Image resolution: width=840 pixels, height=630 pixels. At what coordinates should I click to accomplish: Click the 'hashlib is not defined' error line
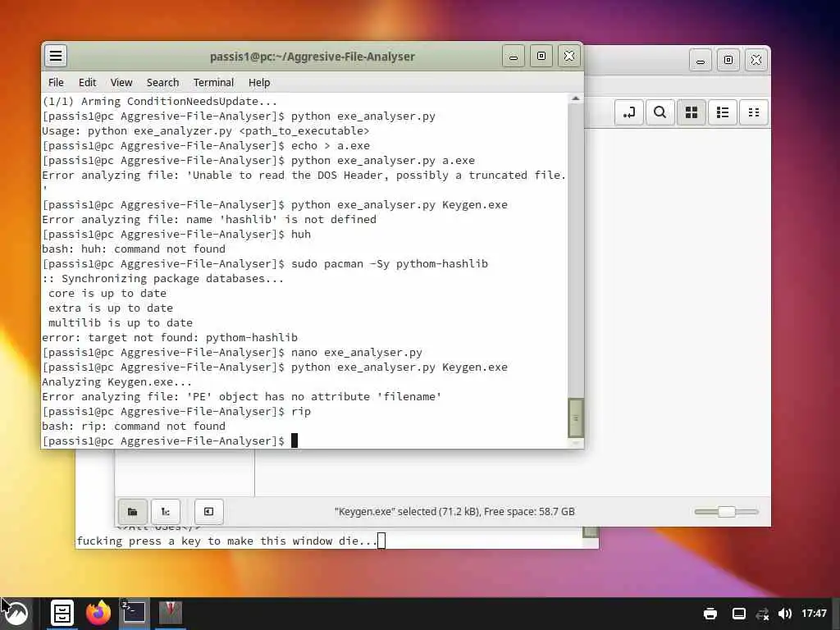[x=209, y=220]
